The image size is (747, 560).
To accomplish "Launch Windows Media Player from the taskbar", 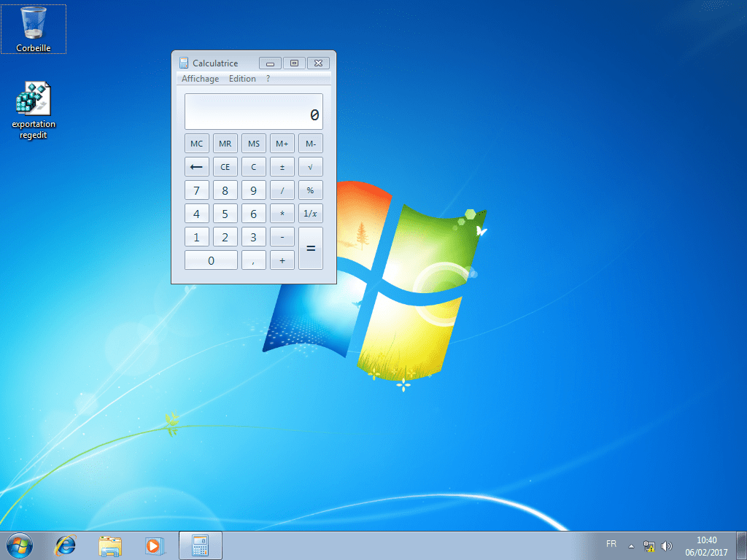I will [155, 545].
